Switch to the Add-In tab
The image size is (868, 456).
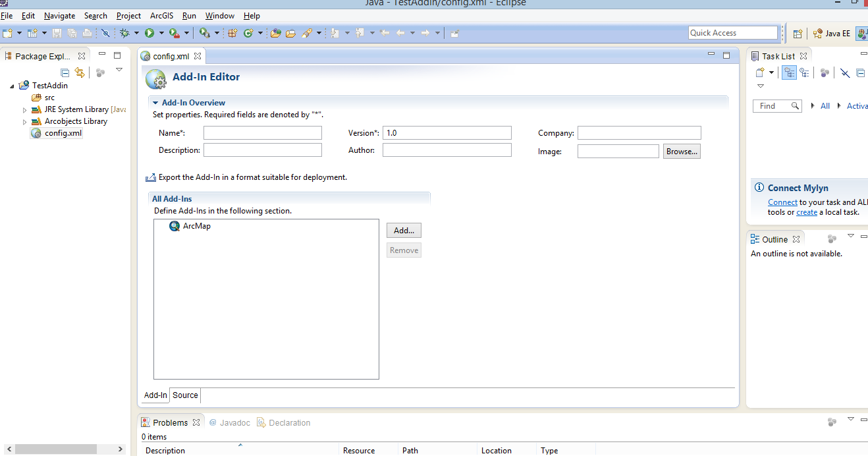click(x=155, y=395)
